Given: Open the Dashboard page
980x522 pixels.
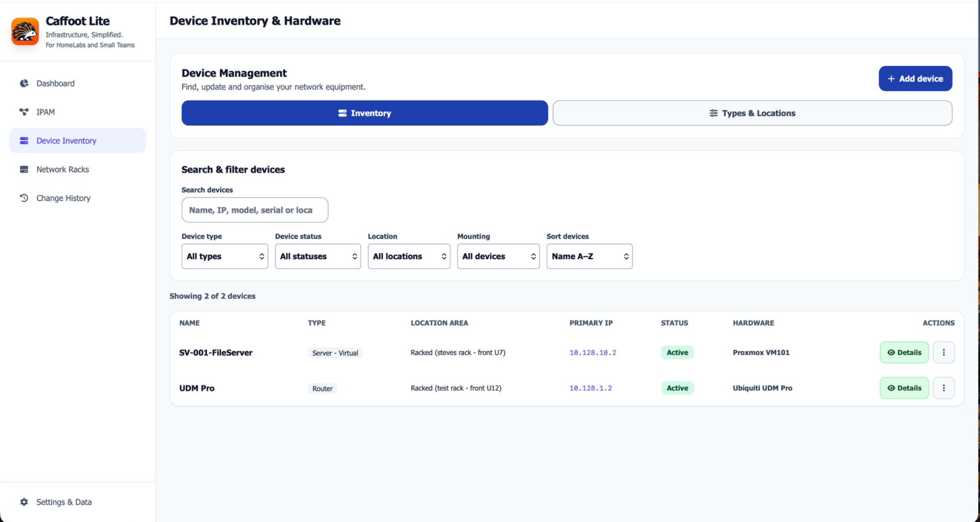Looking at the screenshot, I should click(78, 83).
